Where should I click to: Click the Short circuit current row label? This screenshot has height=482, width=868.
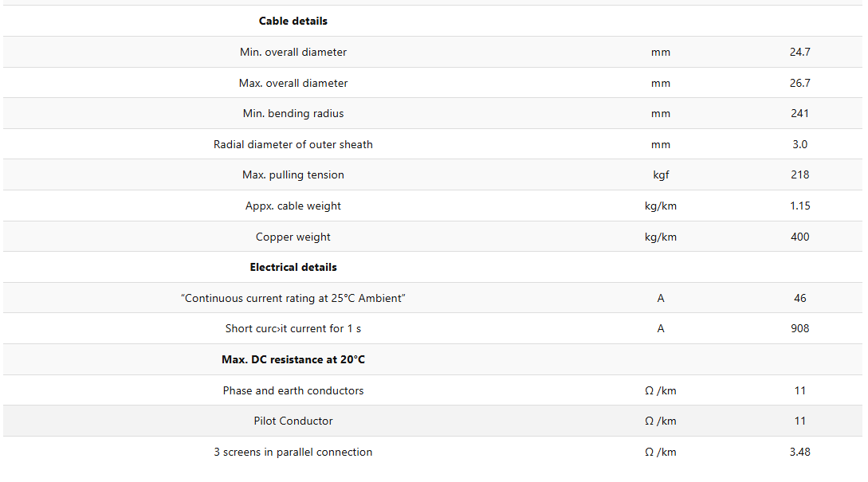click(x=293, y=329)
